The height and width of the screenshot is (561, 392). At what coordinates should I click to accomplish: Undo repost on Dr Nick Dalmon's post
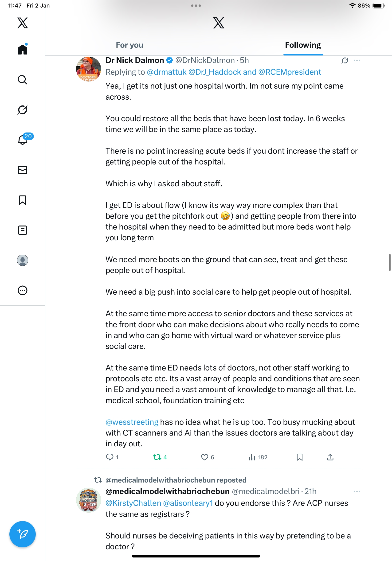157,457
